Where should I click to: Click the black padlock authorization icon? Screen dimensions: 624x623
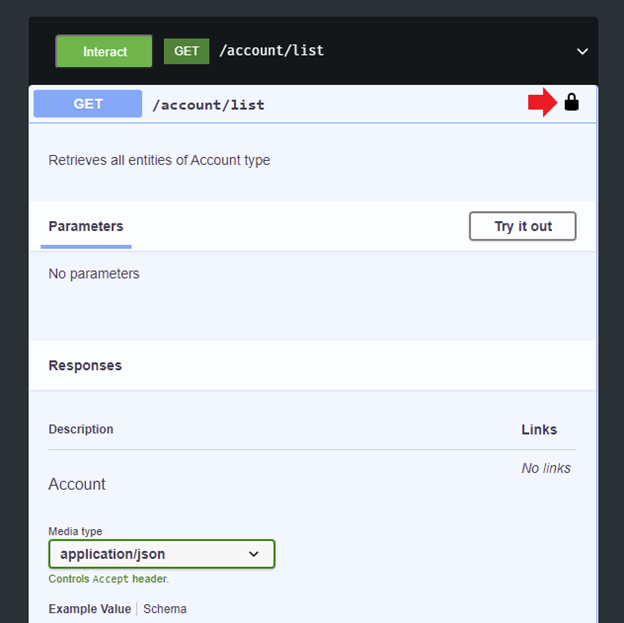pos(571,102)
